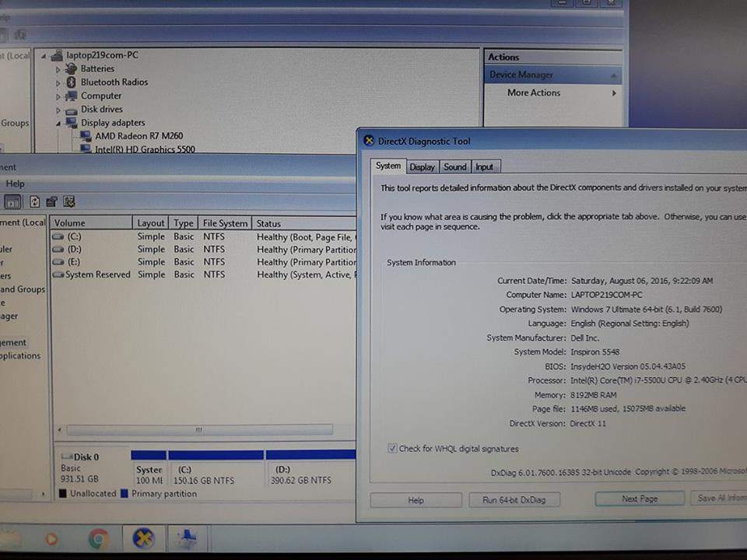Sort by the Volume column header
This screenshot has width=747, height=560.
[92, 223]
